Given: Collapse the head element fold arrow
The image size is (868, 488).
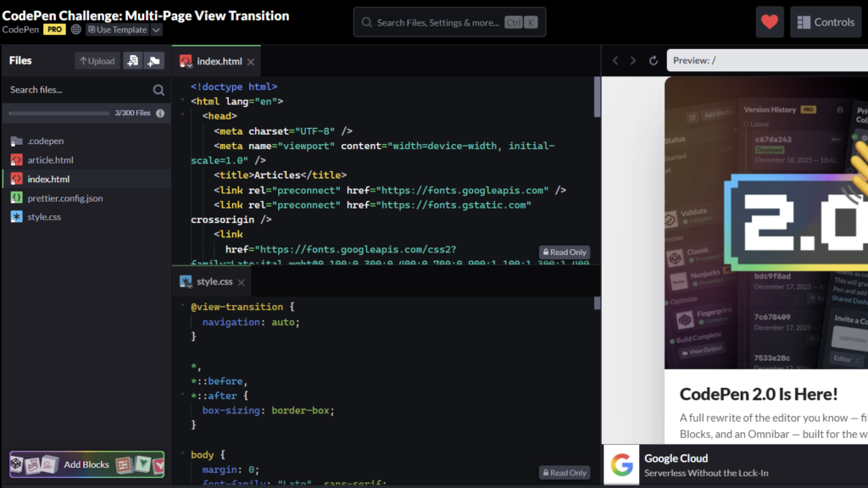Looking at the screenshot, I should click(x=183, y=115).
